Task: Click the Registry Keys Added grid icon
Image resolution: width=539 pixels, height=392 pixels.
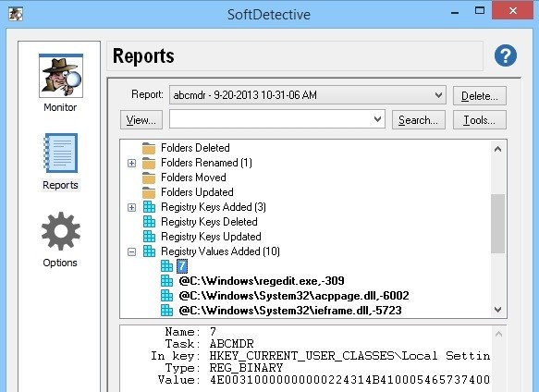Action: pos(149,207)
